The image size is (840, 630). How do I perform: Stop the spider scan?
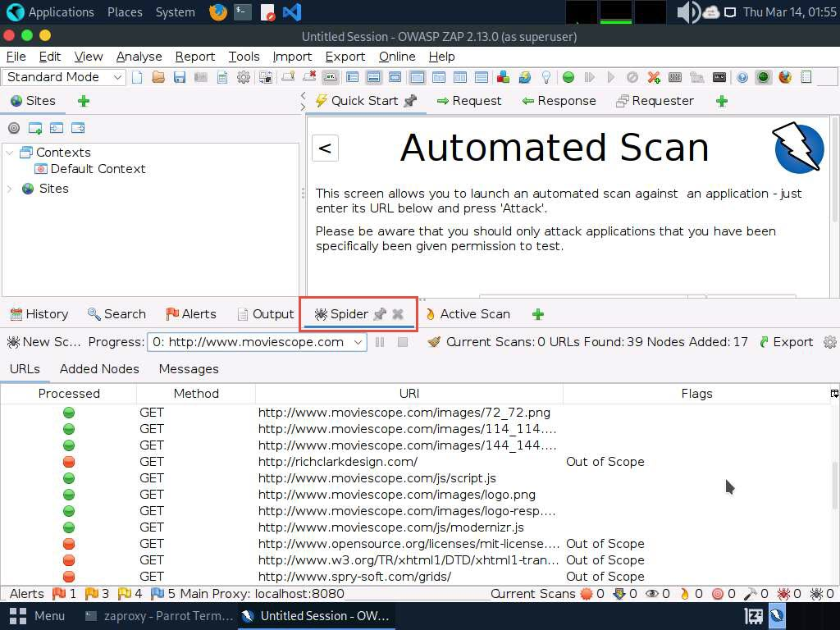[x=402, y=342]
